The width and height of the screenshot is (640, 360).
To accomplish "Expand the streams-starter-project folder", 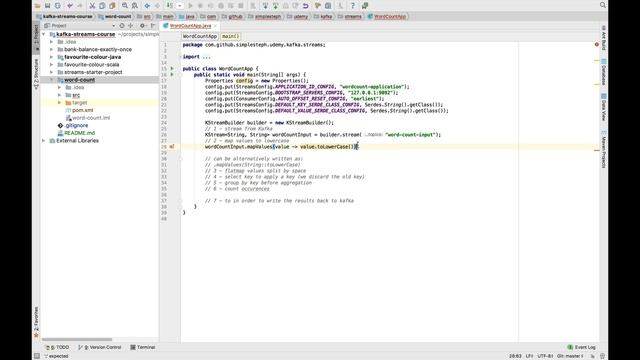I will click(51, 72).
